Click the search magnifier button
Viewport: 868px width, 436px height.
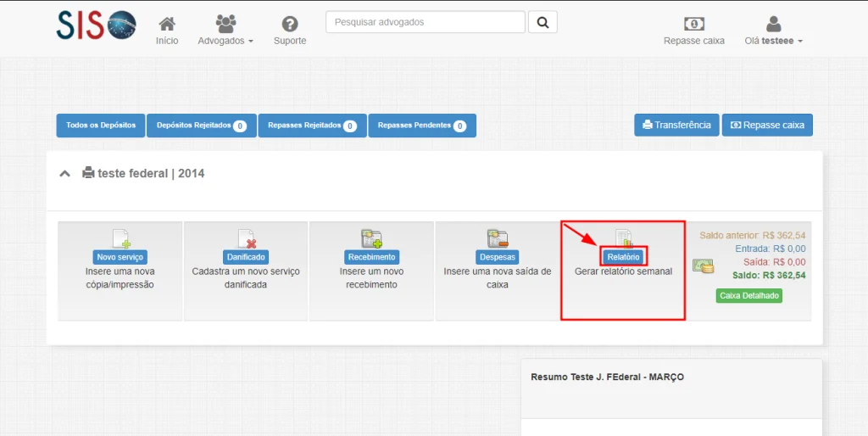(x=542, y=22)
